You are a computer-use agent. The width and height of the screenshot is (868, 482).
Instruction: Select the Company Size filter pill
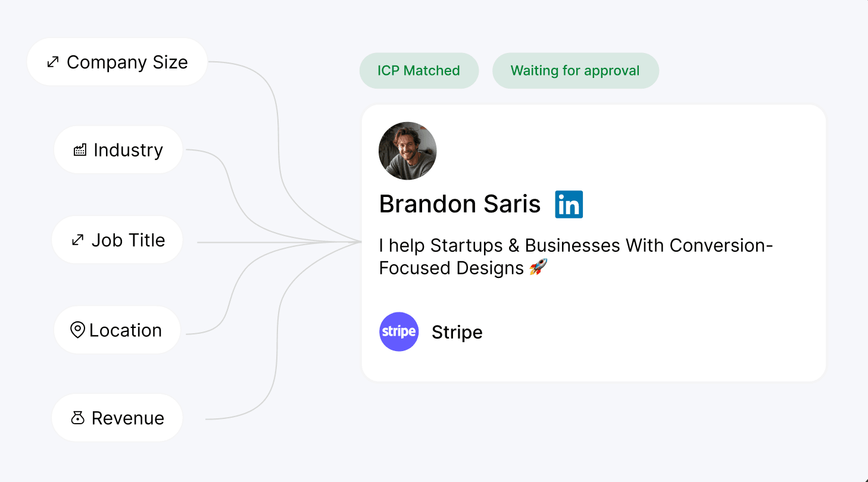[117, 62]
